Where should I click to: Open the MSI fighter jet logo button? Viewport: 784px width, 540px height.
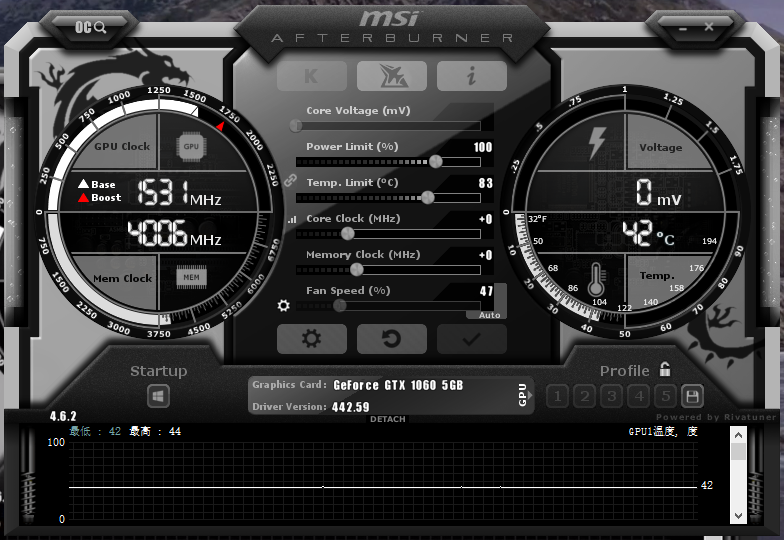point(392,76)
